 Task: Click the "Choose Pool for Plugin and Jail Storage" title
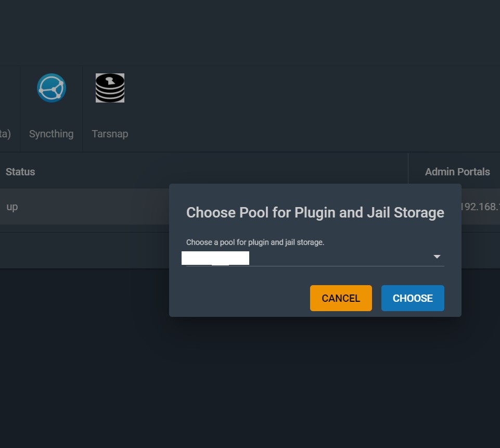[x=315, y=212]
